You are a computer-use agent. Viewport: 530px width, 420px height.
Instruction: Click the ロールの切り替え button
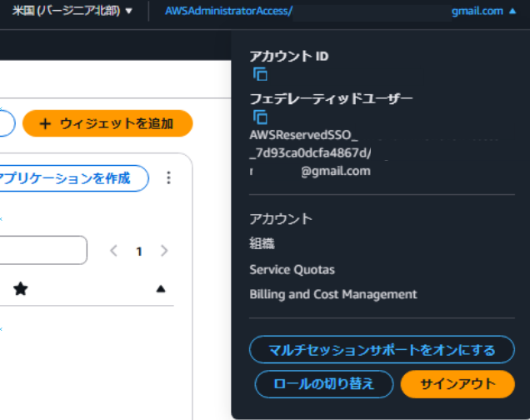click(x=324, y=384)
